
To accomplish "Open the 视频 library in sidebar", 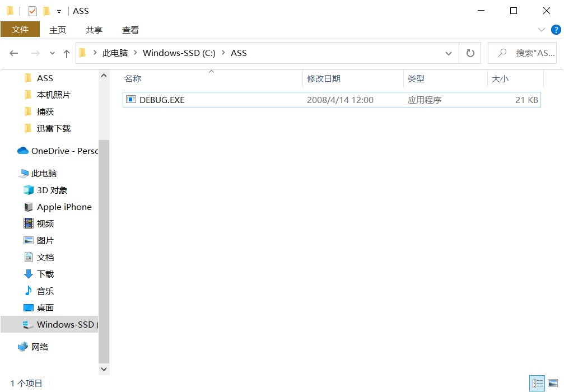I will pos(45,223).
